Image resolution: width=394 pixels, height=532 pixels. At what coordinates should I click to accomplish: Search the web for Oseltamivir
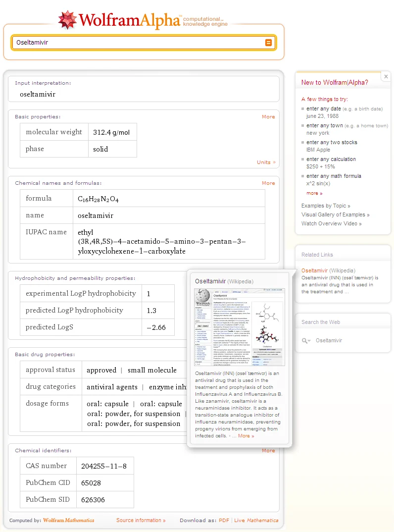point(329,340)
